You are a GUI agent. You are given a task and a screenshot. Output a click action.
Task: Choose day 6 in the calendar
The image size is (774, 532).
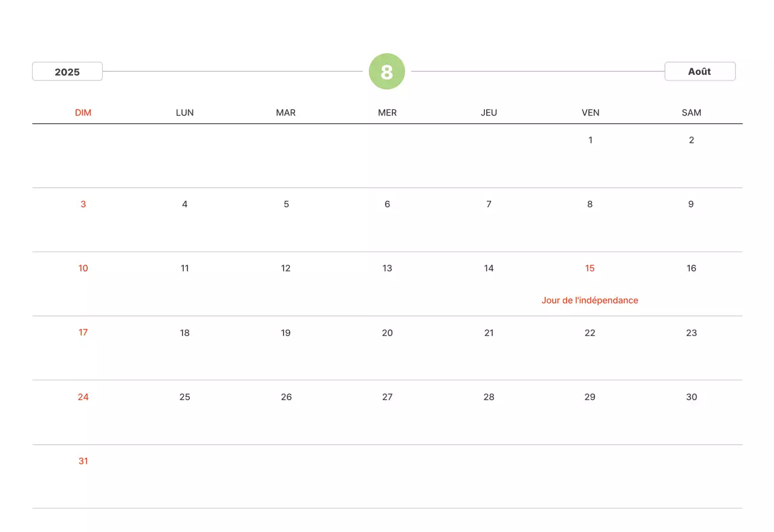tap(388, 204)
